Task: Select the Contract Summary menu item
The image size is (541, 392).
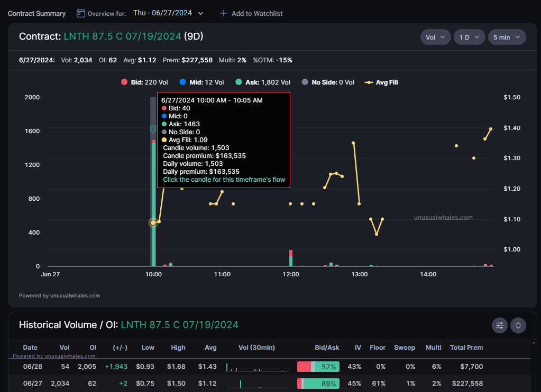Action: click(36, 13)
